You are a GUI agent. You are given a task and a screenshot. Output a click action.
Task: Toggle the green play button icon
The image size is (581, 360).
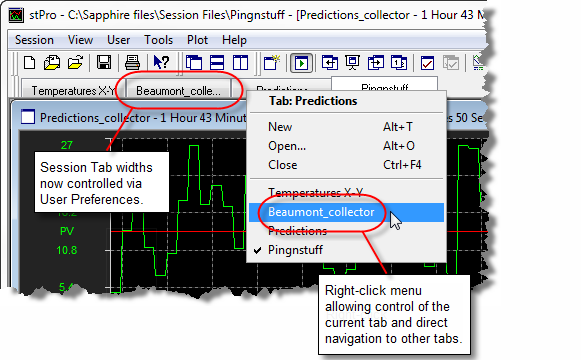click(x=301, y=63)
